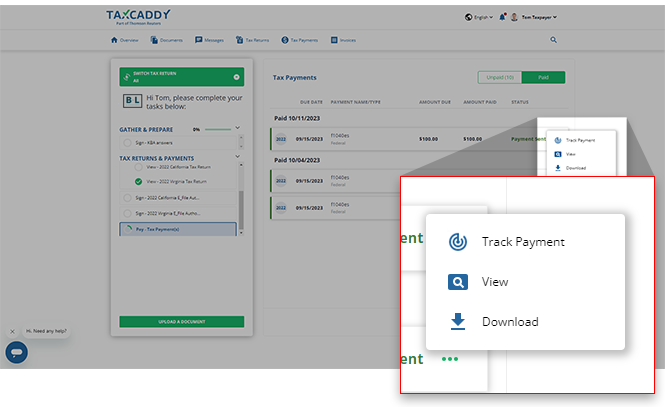The width and height of the screenshot is (665, 407).
Task: Click the search magnifier icon in navbar
Action: point(553,40)
